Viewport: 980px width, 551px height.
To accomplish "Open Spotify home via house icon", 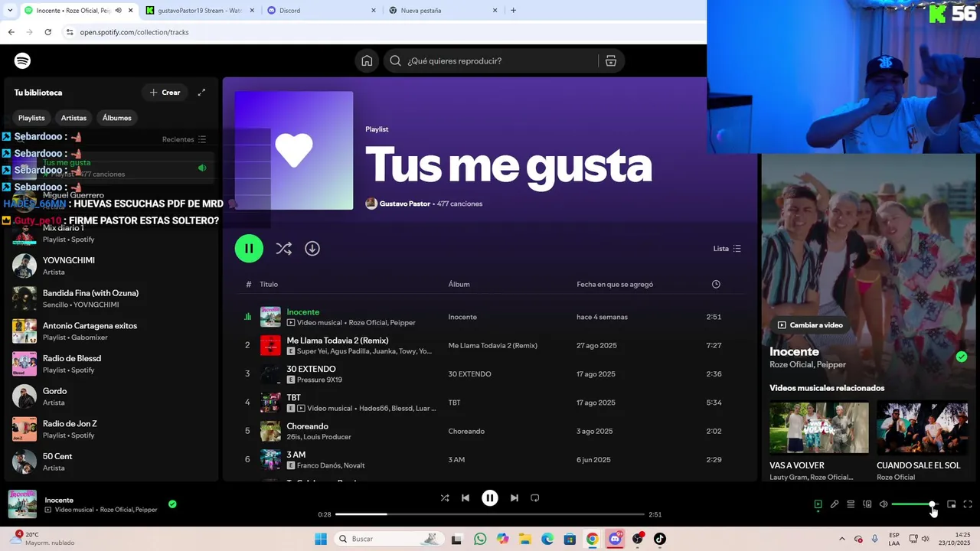I will 367,61.
